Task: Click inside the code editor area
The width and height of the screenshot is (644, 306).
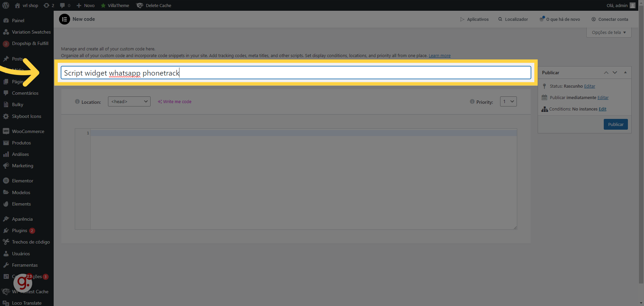Action: click(x=304, y=179)
